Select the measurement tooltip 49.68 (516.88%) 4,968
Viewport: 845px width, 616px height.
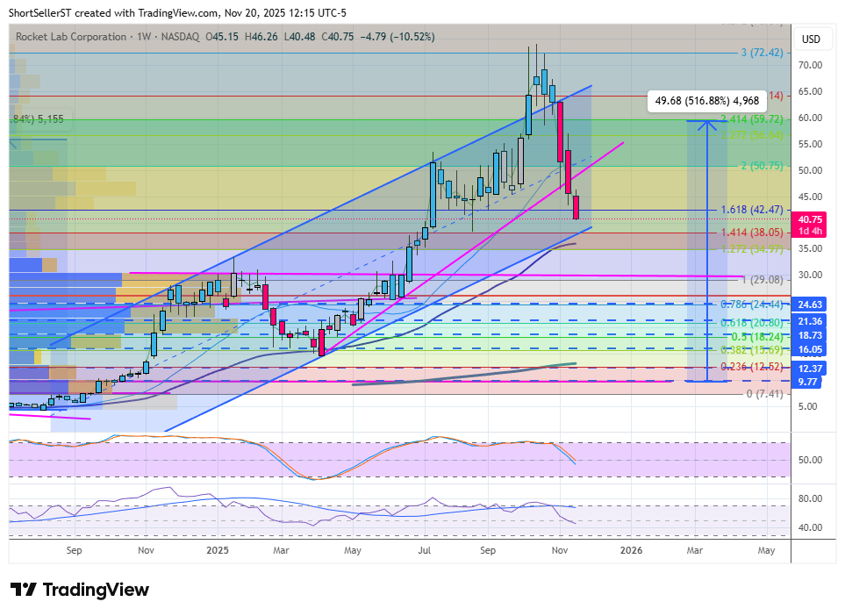pyautogui.click(x=707, y=101)
